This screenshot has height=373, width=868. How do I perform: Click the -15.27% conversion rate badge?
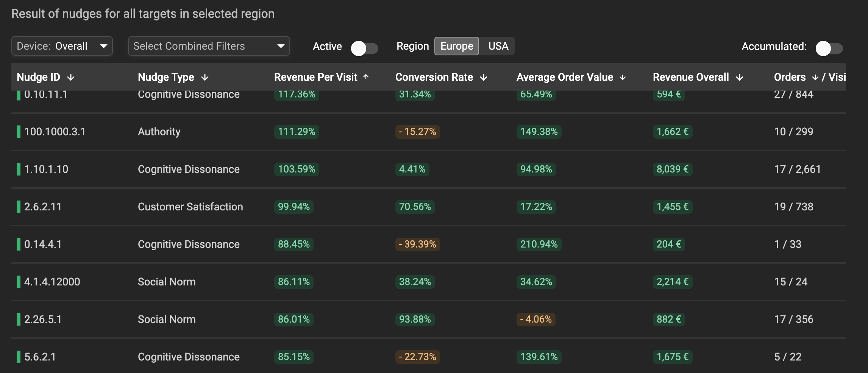417,132
